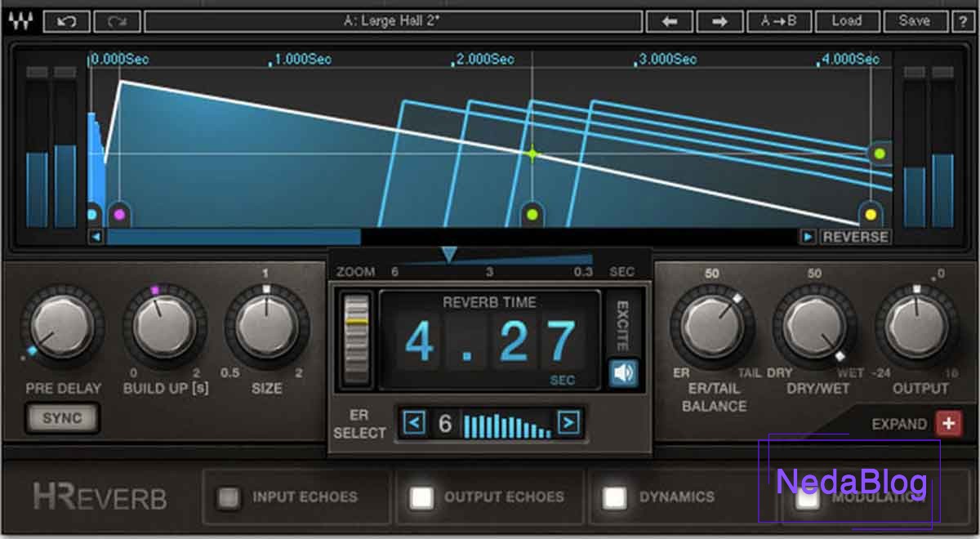This screenshot has height=539, width=980.
Task: Open the Save preset menu
Action: pyautogui.click(x=914, y=21)
